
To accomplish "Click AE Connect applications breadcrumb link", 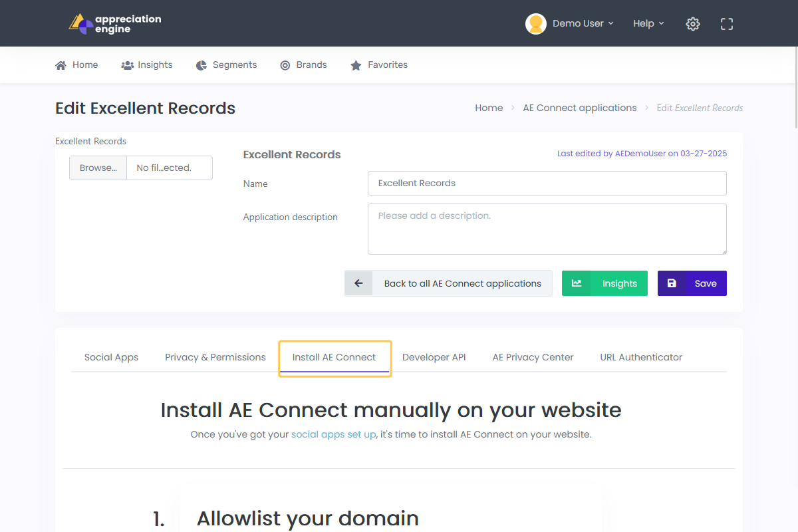I will point(580,108).
